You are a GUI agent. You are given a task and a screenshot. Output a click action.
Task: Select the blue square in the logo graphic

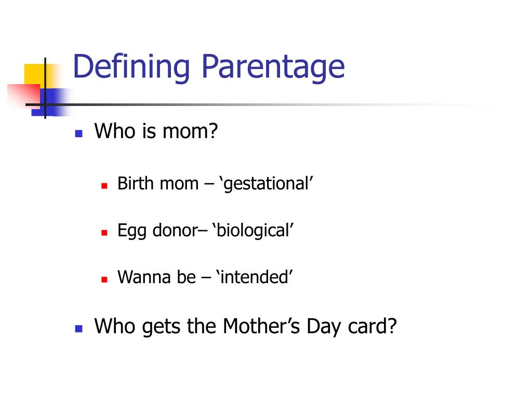[x=51, y=102]
